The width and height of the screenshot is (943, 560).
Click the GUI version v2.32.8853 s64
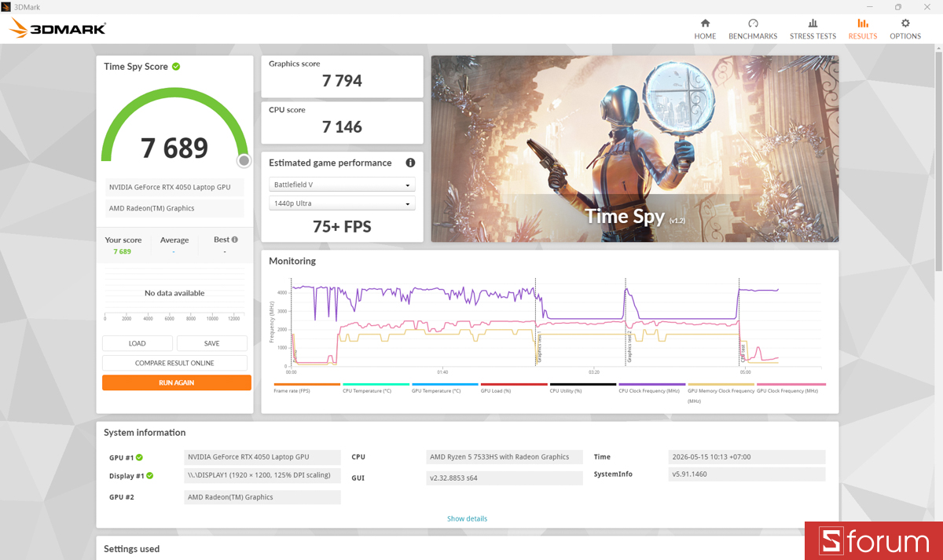coord(505,478)
